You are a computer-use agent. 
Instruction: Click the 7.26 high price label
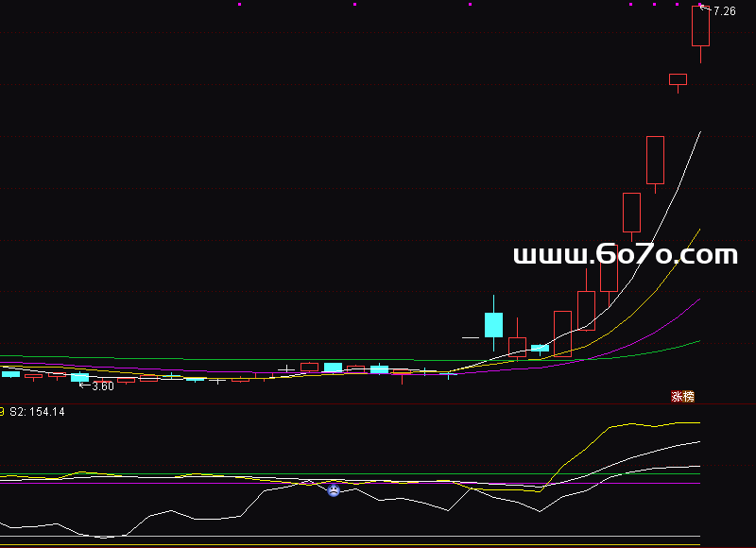pyautogui.click(x=724, y=11)
